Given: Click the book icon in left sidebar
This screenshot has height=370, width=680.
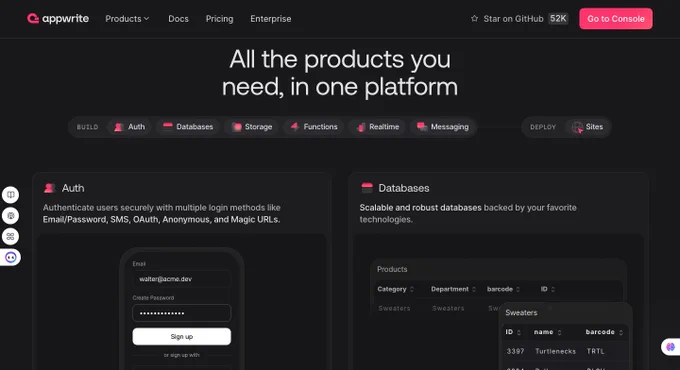Looking at the screenshot, I should [10, 195].
